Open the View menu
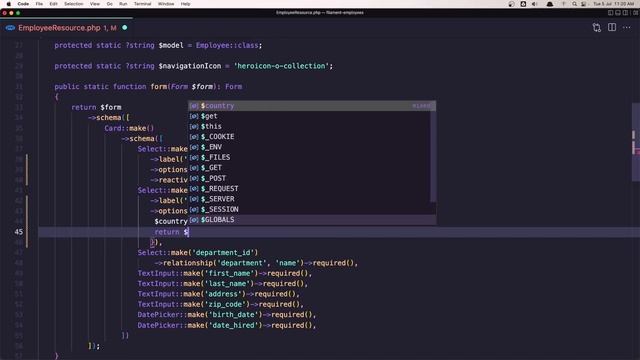Image resolution: width=640 pixels, height=360 pixels. click(95, 4)
